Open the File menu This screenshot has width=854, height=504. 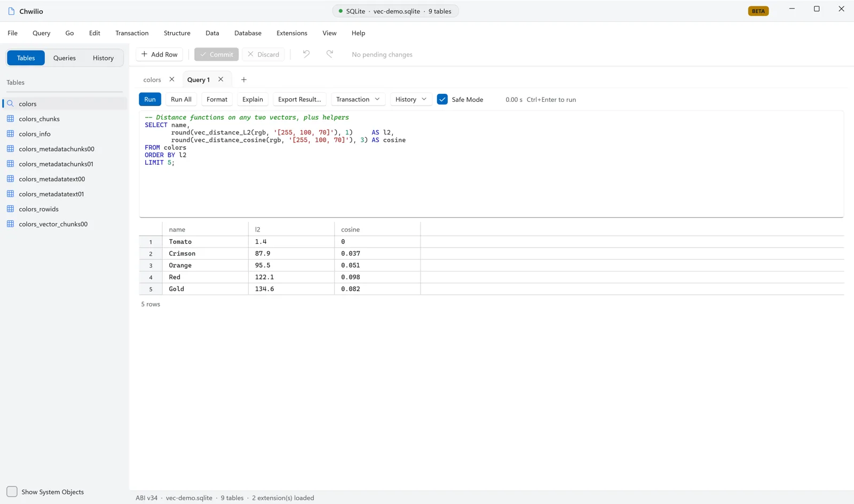(13, 33)
